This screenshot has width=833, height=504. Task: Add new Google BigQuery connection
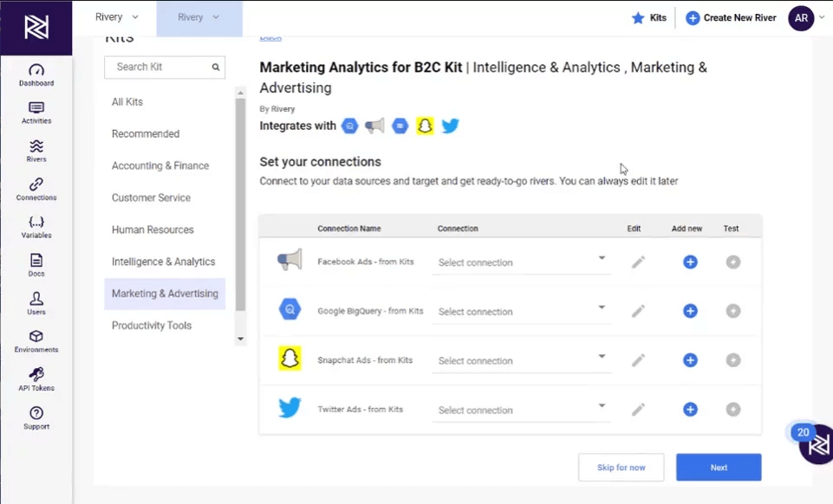click(x=690, y=311)
